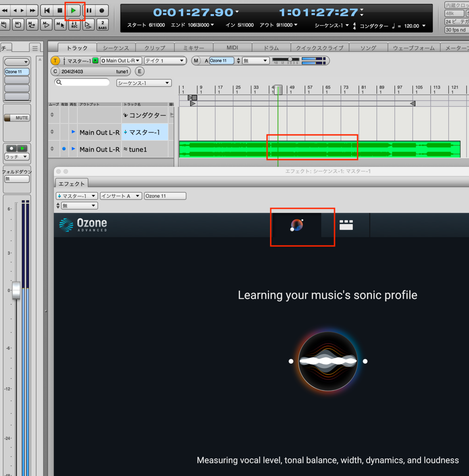The height and width of the screenshot is (476, 469).
Task: Click the round record button in transport
Action: [x=102, y=10]
